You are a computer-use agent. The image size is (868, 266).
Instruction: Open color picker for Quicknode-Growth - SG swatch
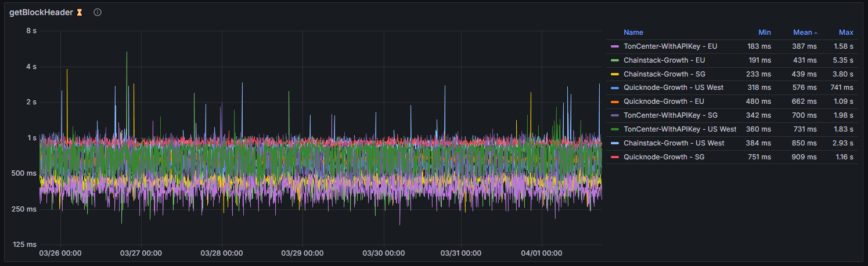615,157
